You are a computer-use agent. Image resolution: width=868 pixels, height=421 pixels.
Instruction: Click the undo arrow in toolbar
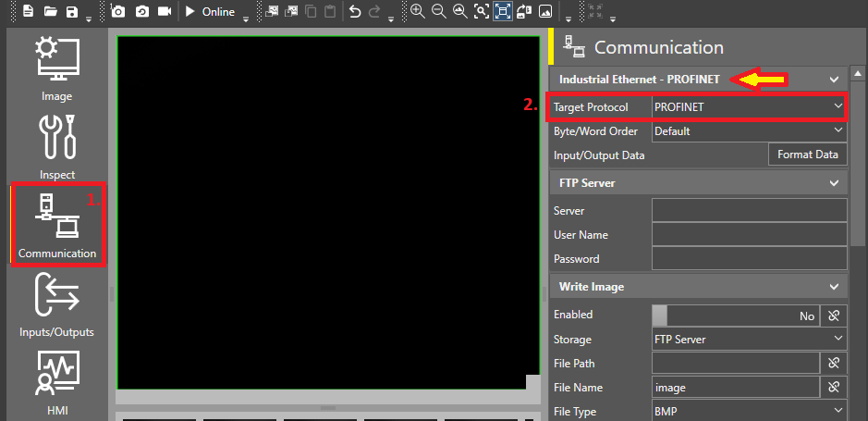(x=355, y=12)
